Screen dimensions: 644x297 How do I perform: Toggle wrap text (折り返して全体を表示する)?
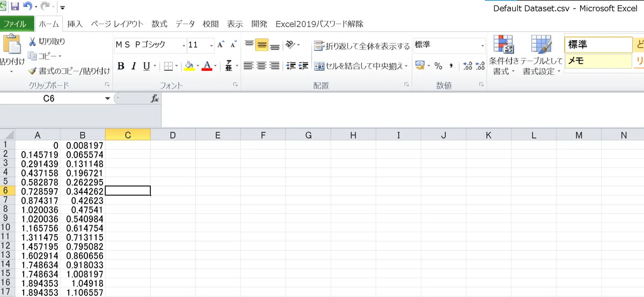click(x=362, y=46)
